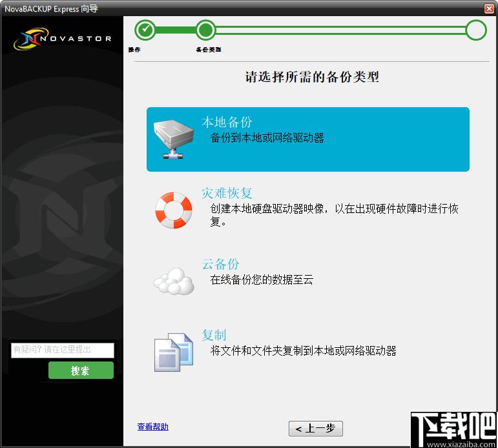Click the 备份到本地或网络驱动器 description
The width and height of the screenshot is (498, 448).
click(x=267, y=137)
